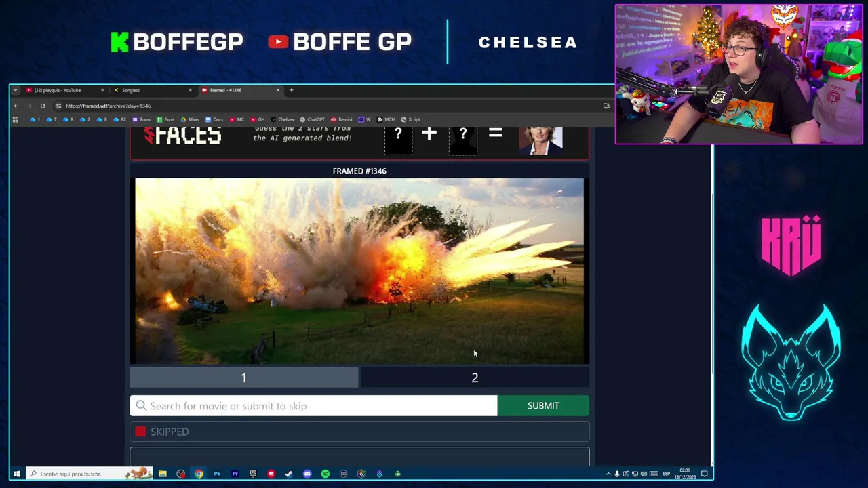The width and height of the screenshot is (868, 488).
Task: Click the explosion movie frame image
Action: (359, 271)
